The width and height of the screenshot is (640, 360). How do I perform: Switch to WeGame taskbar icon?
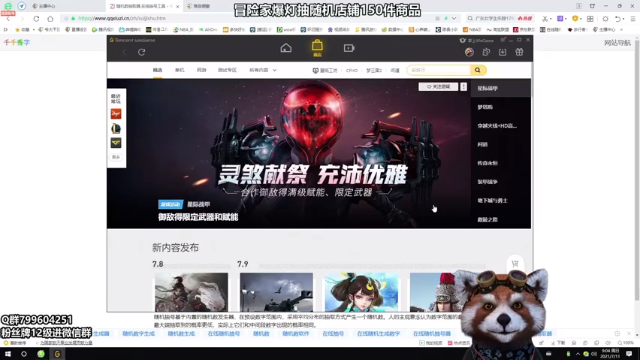click(x=57, y=354)
